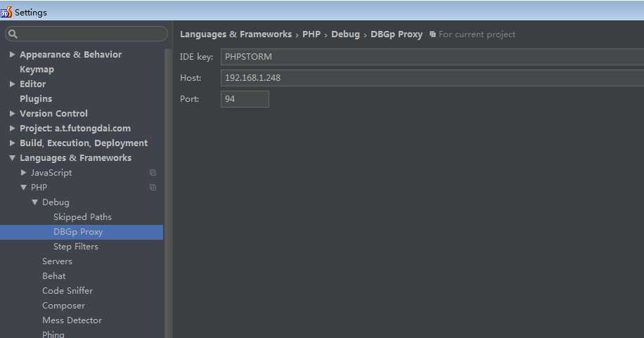
Task: Click 'Debug' in the breadcrumb header
Action: (345, 34)
